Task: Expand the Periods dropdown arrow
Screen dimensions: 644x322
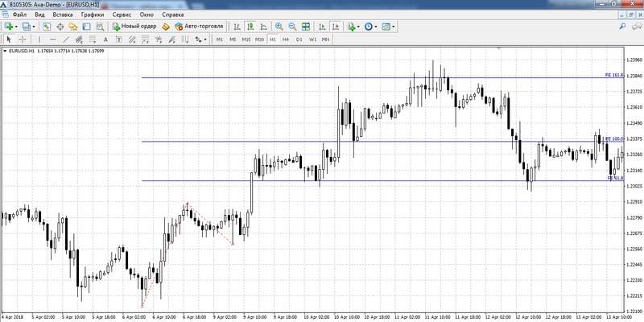Action: 376,27
